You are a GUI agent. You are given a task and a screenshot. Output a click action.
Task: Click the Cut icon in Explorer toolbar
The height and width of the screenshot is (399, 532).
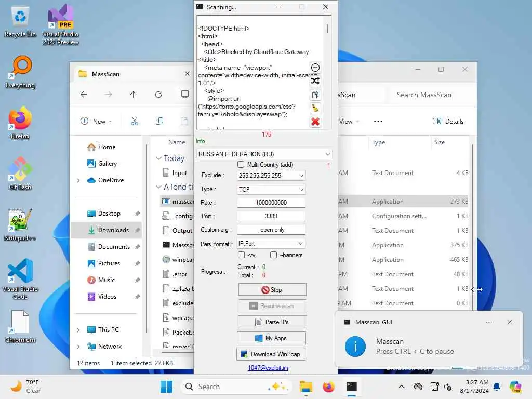point(135,121)
